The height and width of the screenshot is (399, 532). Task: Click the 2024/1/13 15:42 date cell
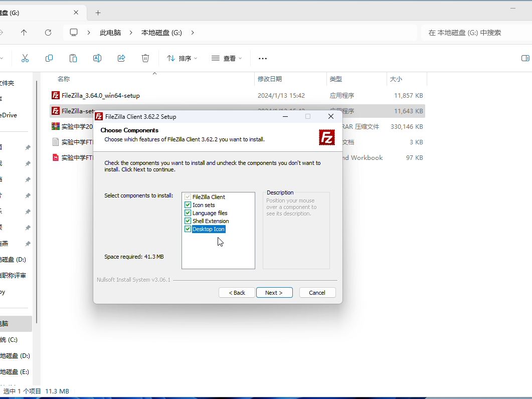coord(281,95)
